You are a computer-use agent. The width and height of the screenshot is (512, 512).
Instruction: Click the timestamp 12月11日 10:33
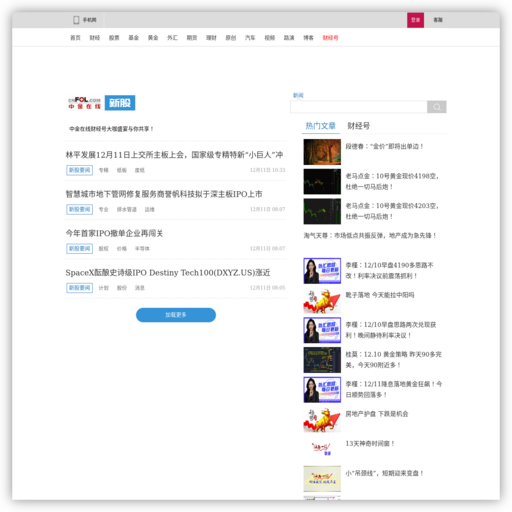[268, 170]
